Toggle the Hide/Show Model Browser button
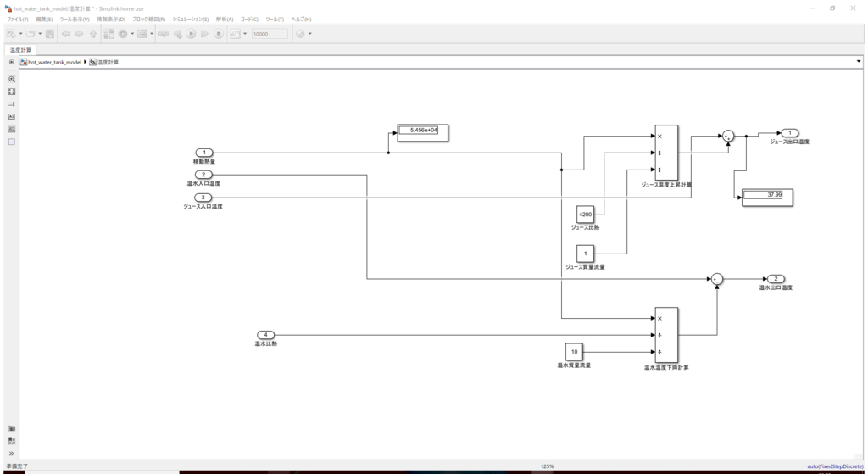This screenshot has height=474, width=868. pyautogui.click(x=12, y=62)
